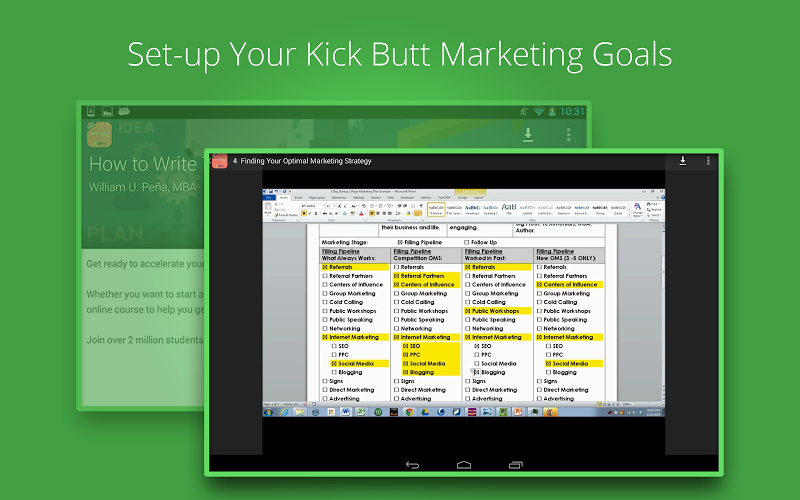800x500 pixels.
Task: Click the Save icon in Word's quick access toolbar
Action: [x=271, y=191]
